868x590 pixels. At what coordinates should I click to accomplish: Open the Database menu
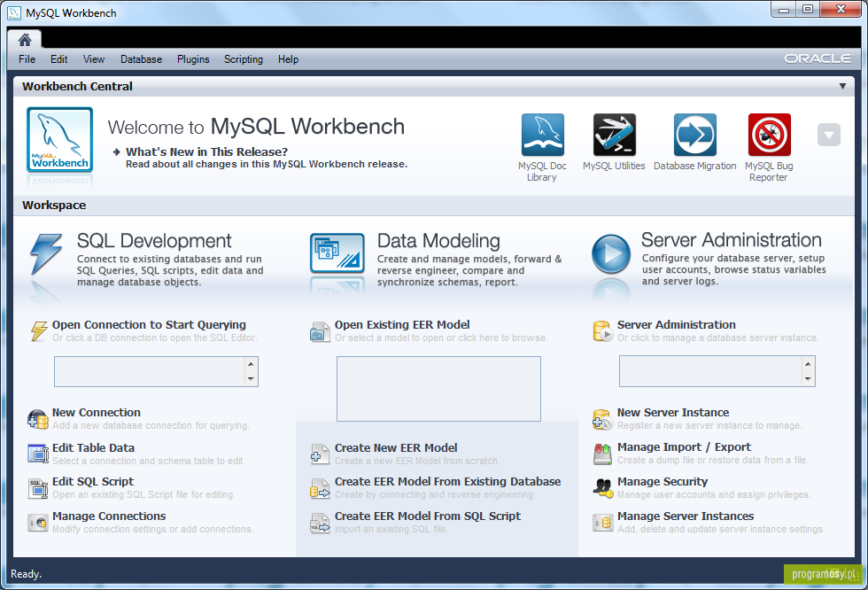coord(141,59)
